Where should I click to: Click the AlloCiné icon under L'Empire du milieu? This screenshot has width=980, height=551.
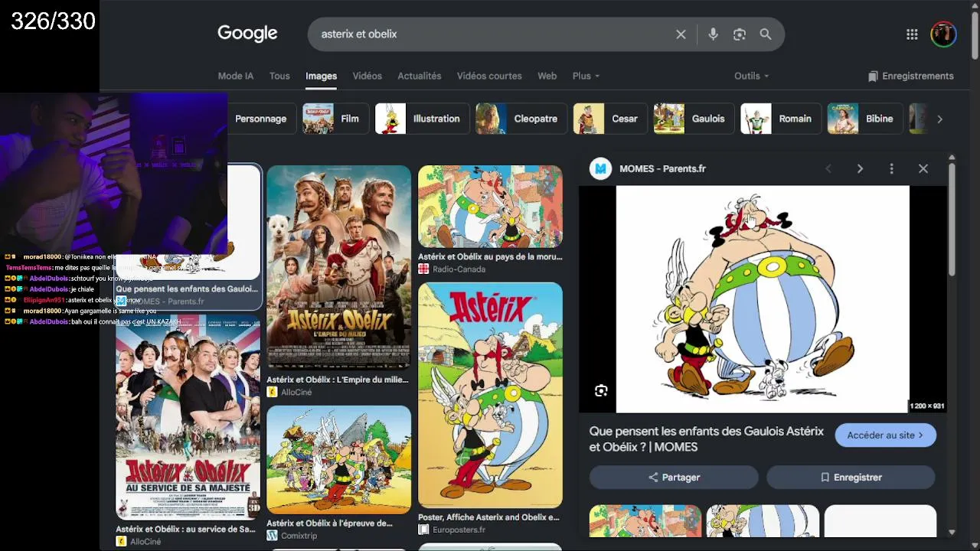click(x=272, y=392)
